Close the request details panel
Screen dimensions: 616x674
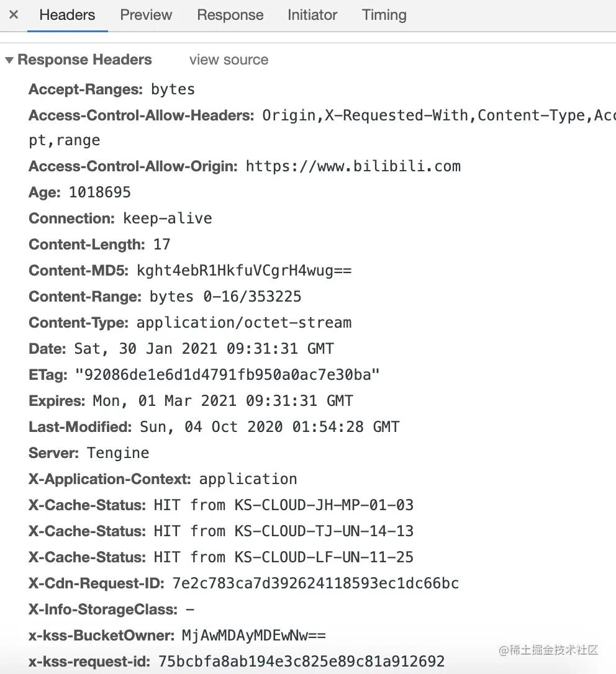[x=14, y=15]
